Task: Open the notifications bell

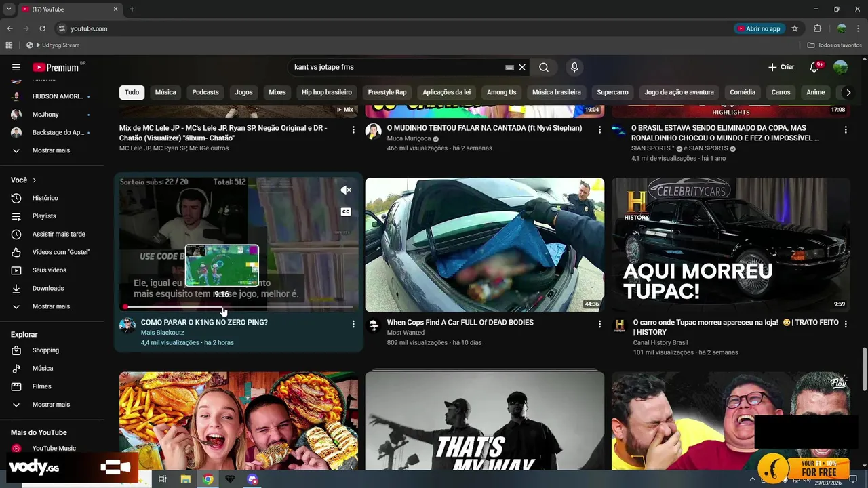Action: (814, 67)
